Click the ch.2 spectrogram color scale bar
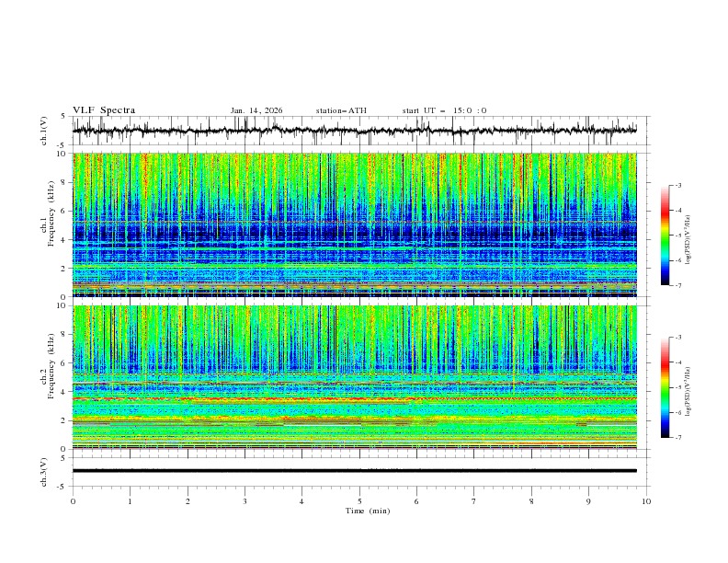Image resolution: width=728 pixels, height=563 pixels. (x=665, y=387)
